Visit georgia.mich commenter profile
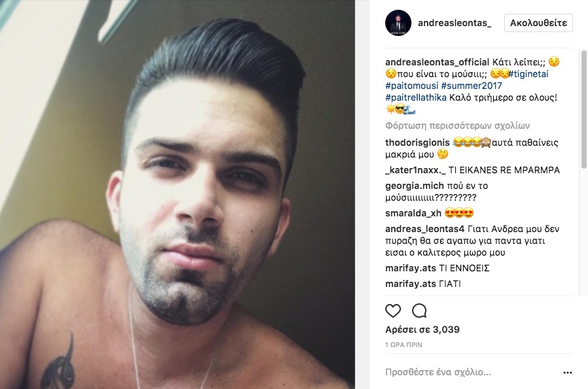Image resolution: width=588 pixels, height=389 pixels. 415,186
